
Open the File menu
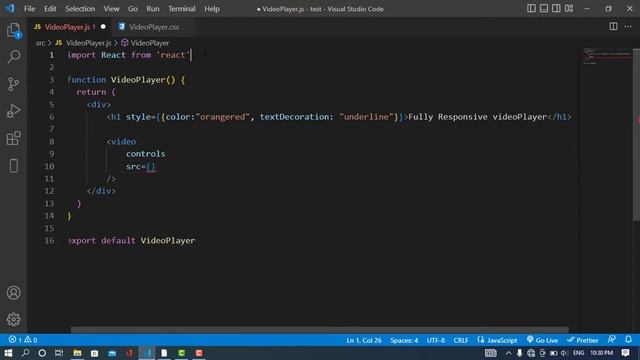coord(29,9)
